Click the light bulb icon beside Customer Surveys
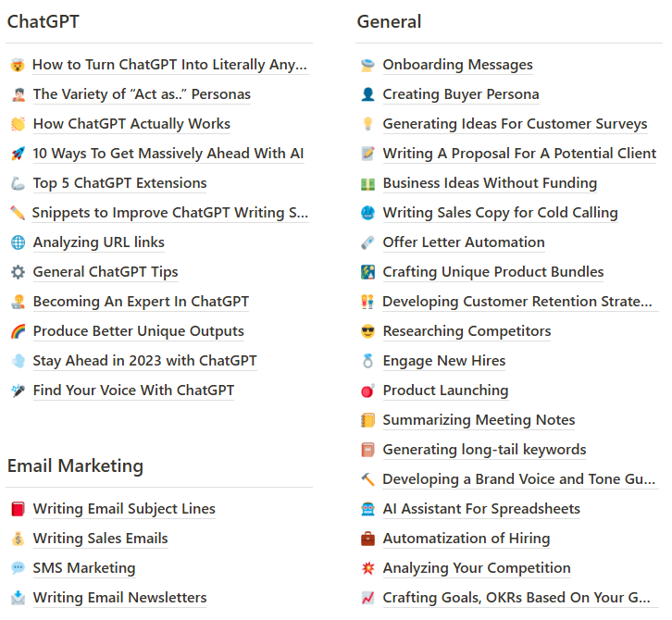672x620 pixels. coord(367,124)
